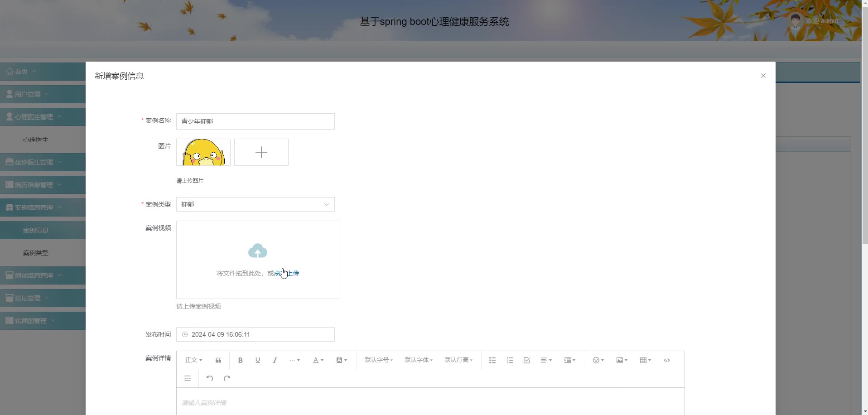Insert a code block

(x=667, y=360)
